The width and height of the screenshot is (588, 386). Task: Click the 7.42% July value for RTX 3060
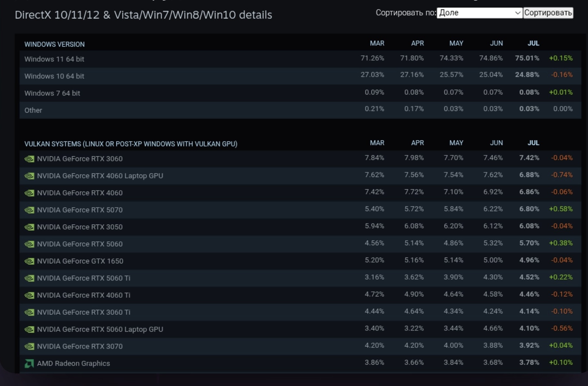tap(529, 158)
